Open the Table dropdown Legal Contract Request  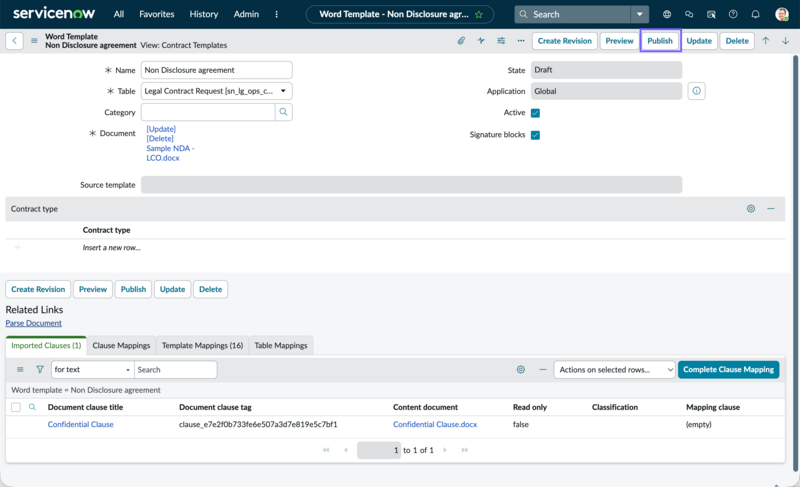(x=216, y=91)
